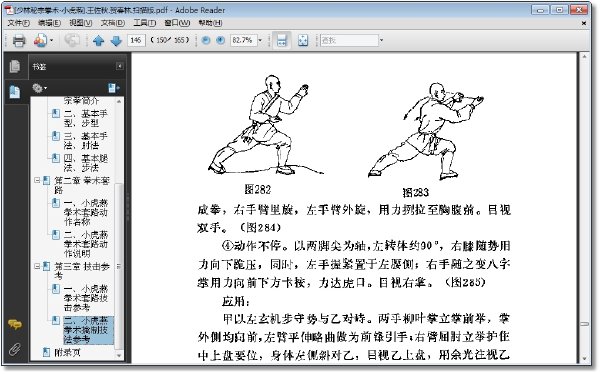
Task: Toggle the fit-width scrolling mode icon
Action: [282, 40]
